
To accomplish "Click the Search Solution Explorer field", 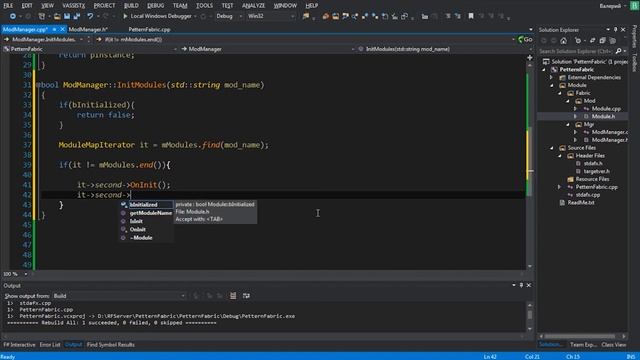I will 576,51.
